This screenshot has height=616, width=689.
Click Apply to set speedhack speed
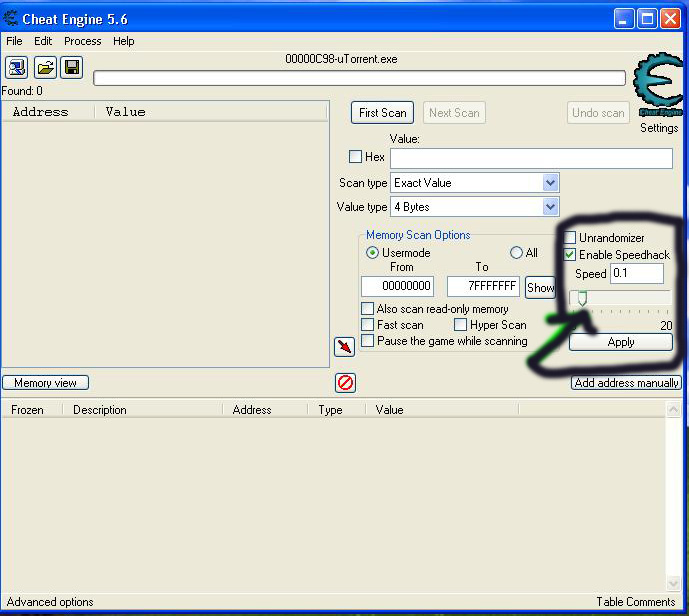click(x=620, y=342)
